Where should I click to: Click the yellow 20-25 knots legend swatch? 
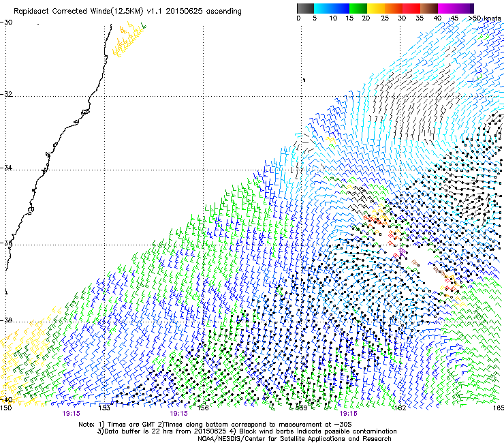(x=376, y=8)
